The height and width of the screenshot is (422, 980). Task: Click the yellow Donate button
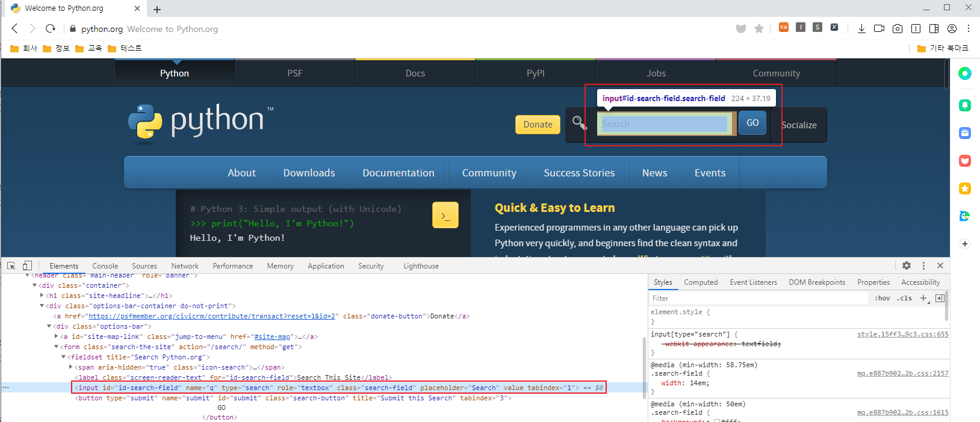point(538,124)
